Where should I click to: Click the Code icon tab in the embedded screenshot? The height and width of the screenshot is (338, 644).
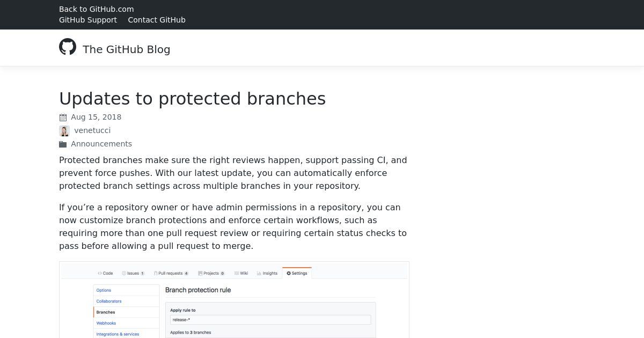105,273
